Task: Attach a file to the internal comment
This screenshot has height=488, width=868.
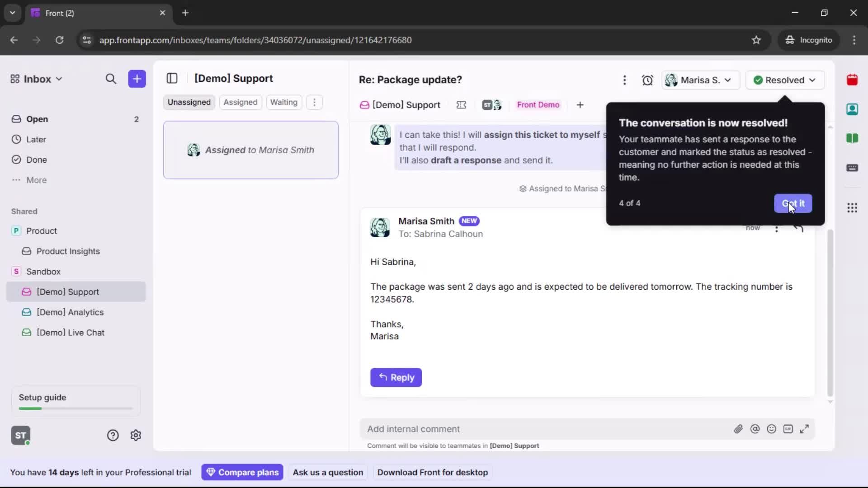Action: 739,429
